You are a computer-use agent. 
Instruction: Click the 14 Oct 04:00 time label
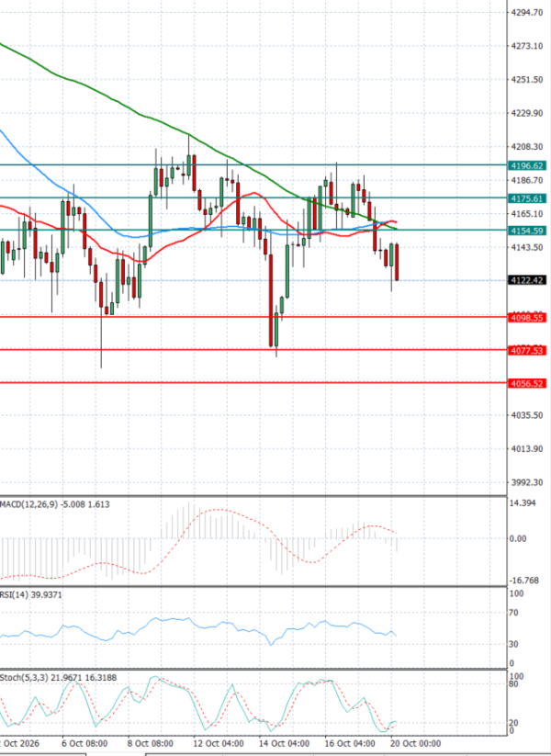click(284, 744)
